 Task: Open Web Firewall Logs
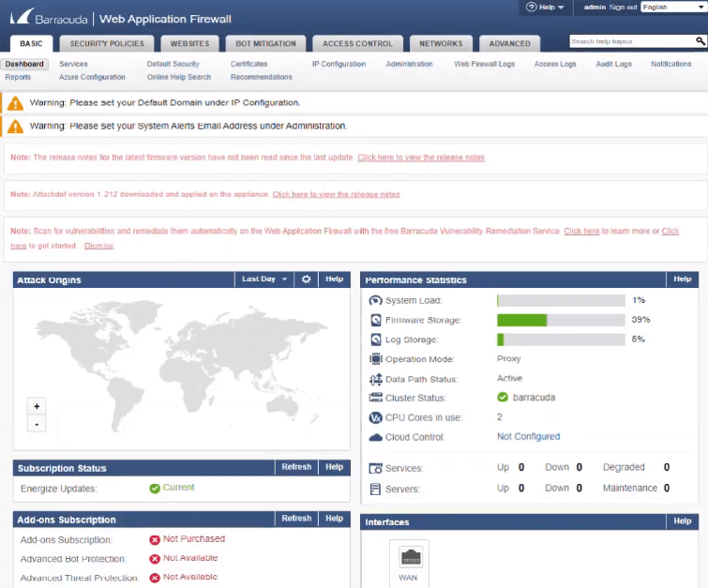[485, 64]
